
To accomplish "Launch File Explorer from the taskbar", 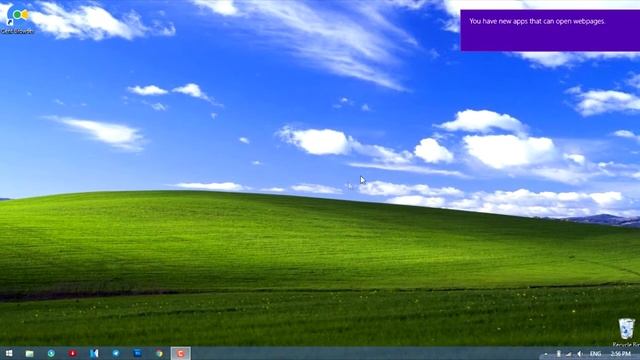I will pos(29,353).
